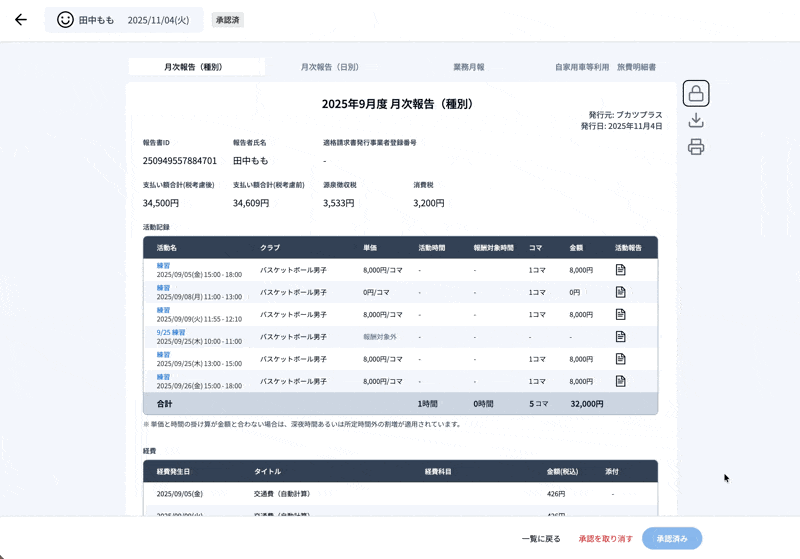Switch to 月次報告（日別） tab

pos(331,67)
